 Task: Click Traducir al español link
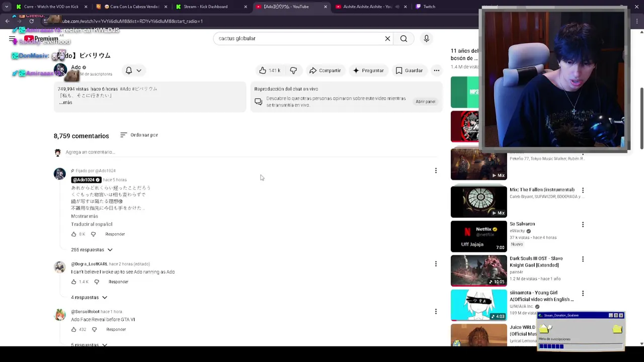click(x=92, y=224)
